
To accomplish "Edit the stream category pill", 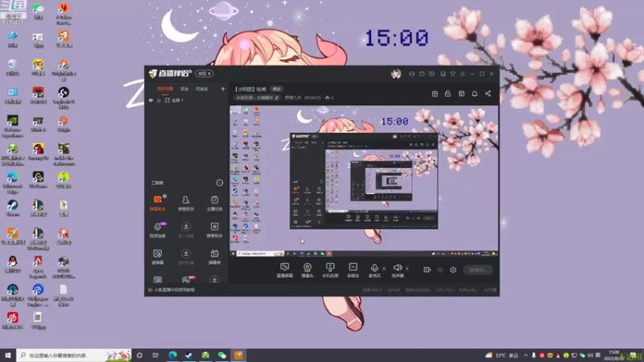I will pos(258,98).
